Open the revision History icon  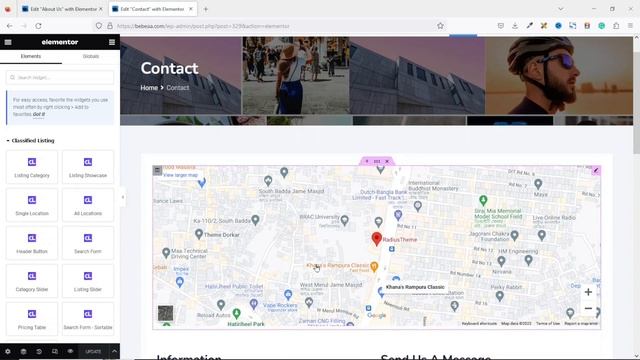pyautogui.click(x=39, y=351)
